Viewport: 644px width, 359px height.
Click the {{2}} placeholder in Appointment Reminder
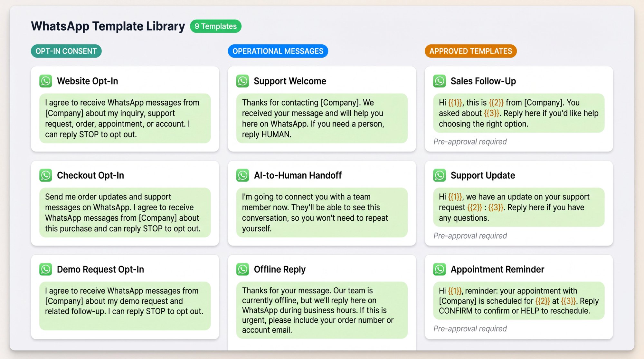(x=543, y=301)
